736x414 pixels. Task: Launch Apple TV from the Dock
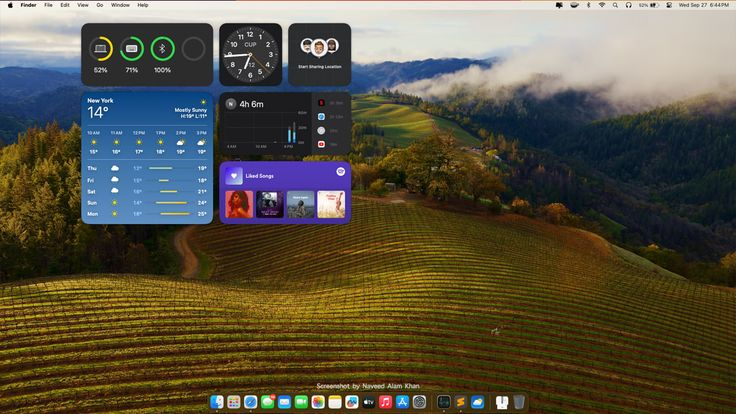[x=369, y=402]
